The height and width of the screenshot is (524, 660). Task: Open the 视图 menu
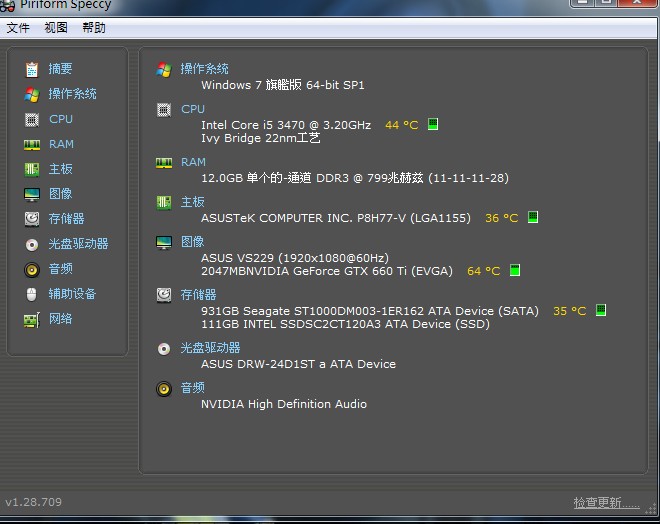point(56,28)
